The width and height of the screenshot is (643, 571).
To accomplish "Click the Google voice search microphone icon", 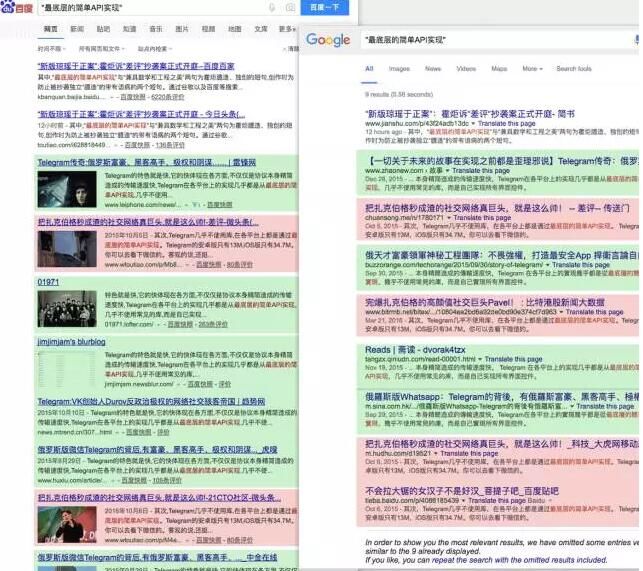I will [637, 39].
